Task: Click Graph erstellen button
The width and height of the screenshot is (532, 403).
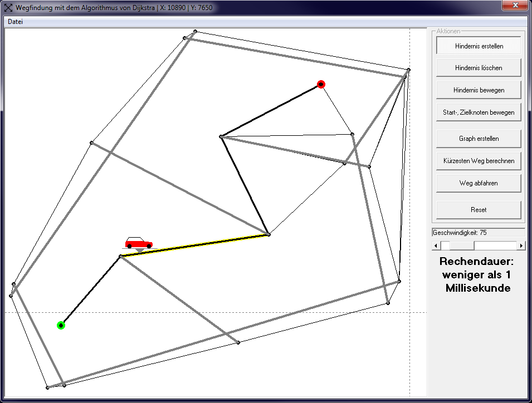Action: pyautogui.click(x=479, y=139)
